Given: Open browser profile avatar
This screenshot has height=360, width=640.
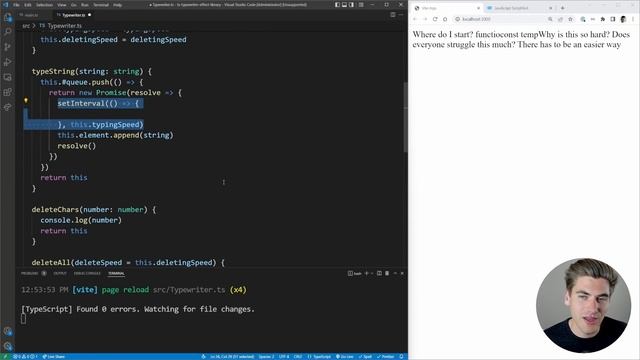Looking at the screenshot, I should (x=623, y=19).
